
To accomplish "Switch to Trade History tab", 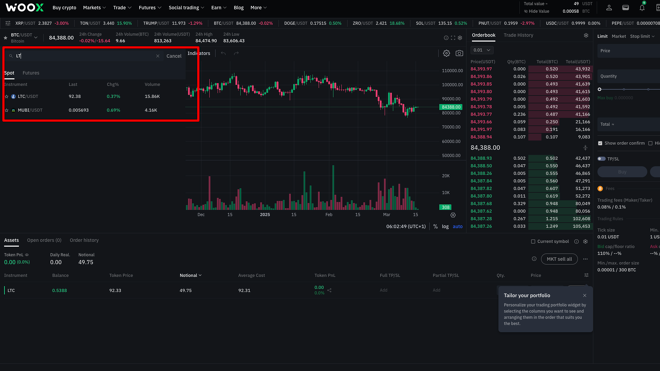I will coord(518,35).
